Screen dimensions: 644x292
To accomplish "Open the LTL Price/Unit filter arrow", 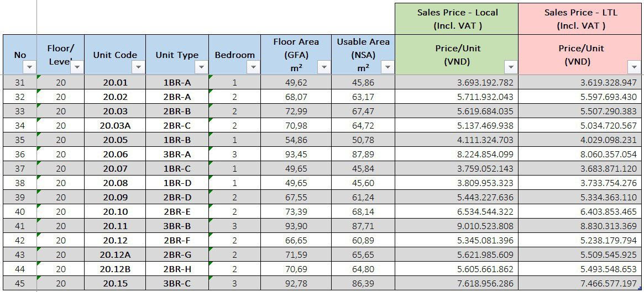I will click(633, 67).
